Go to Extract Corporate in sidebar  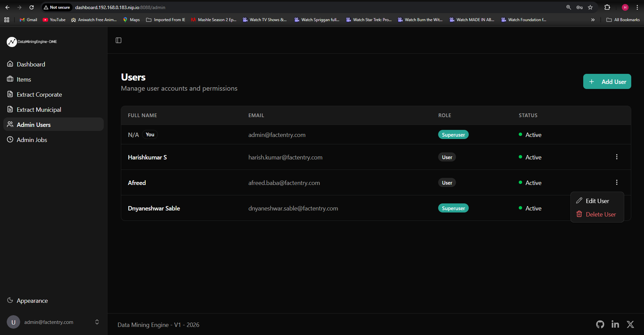[39, 94]
